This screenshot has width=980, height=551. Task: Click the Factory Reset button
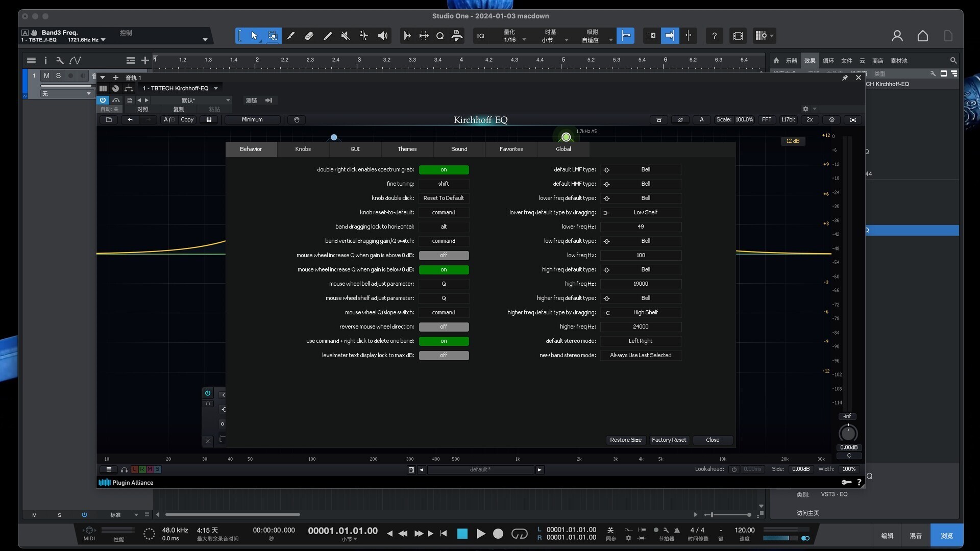tap(669, 440)
